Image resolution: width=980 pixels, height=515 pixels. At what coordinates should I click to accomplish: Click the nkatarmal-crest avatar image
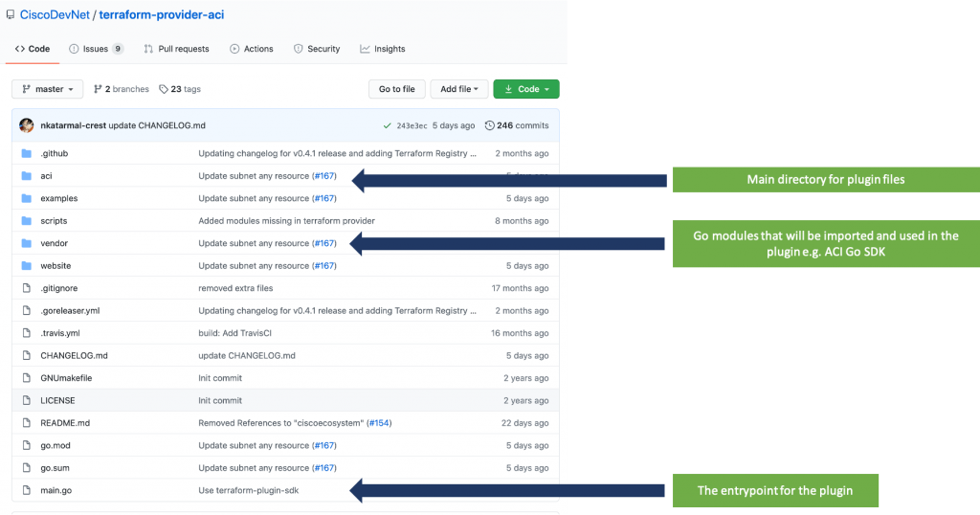[27, 125]
